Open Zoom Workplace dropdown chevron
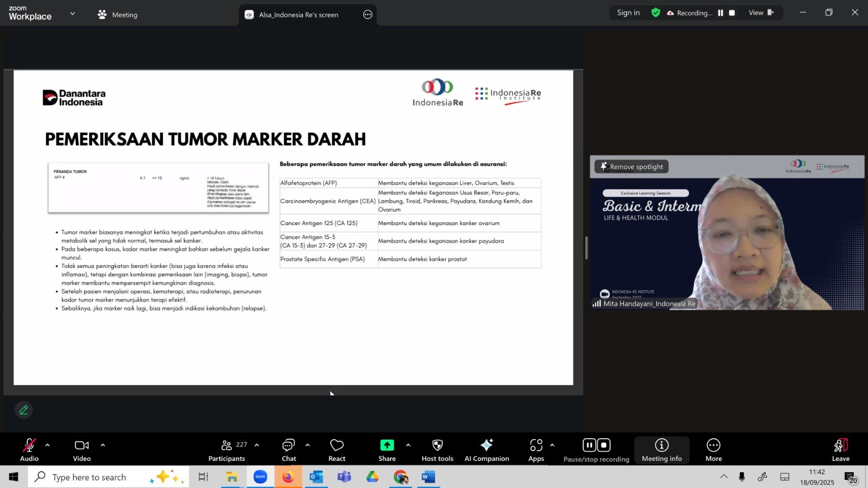This screenshot has height=488, width=868. [73, 14]
